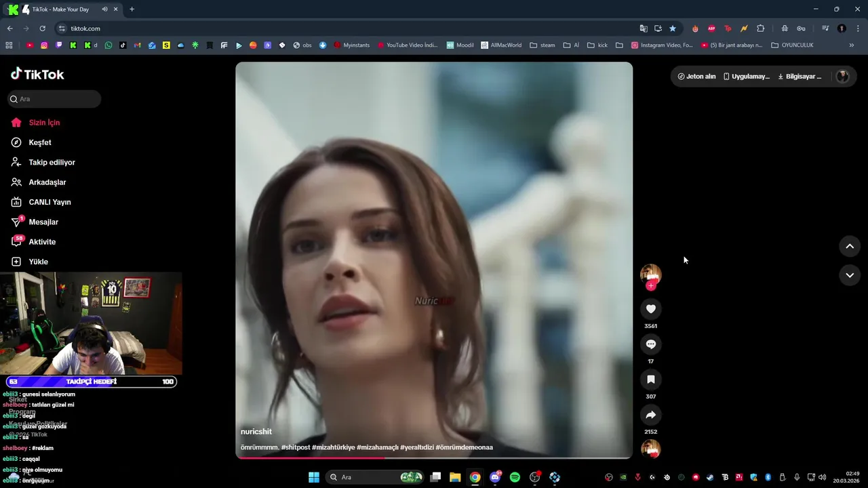
Task: Select the Jeton alın button
Action: point(696,77)
